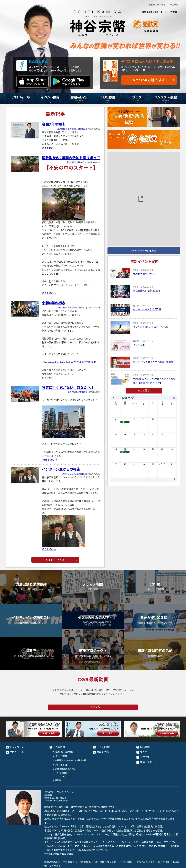Image resolution: width=186 pixels, height=868 pixels.
Task: Open 第二回 イシキカイカク「講談」実習会 link
Action: point(153,362)
